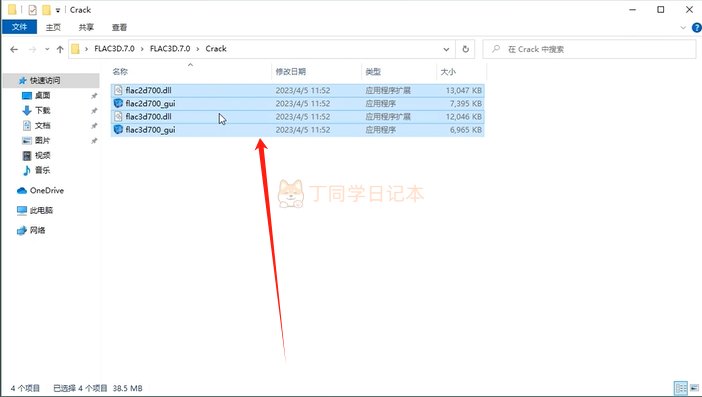
Task: Select the flac3d700.dll file
Action: pos(297,117)
